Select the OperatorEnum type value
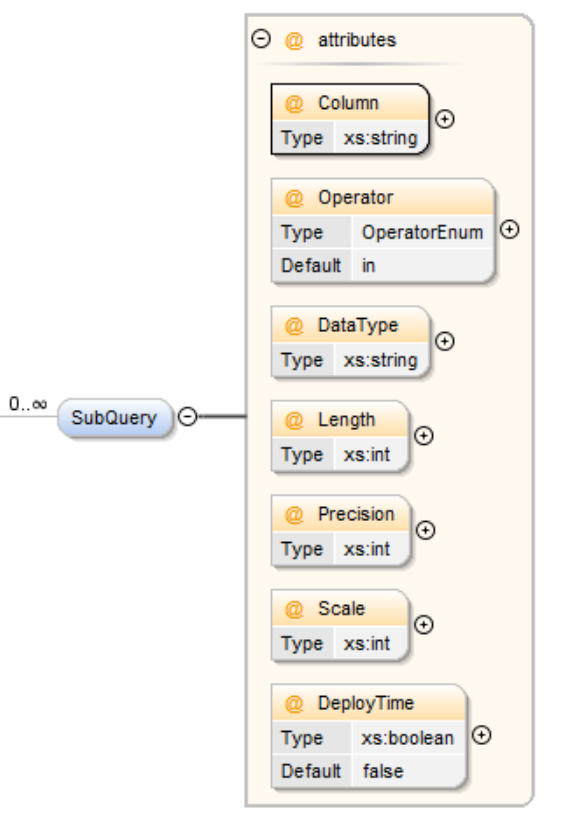The height and width of the screenshot is (816, 588). (422, 232)
